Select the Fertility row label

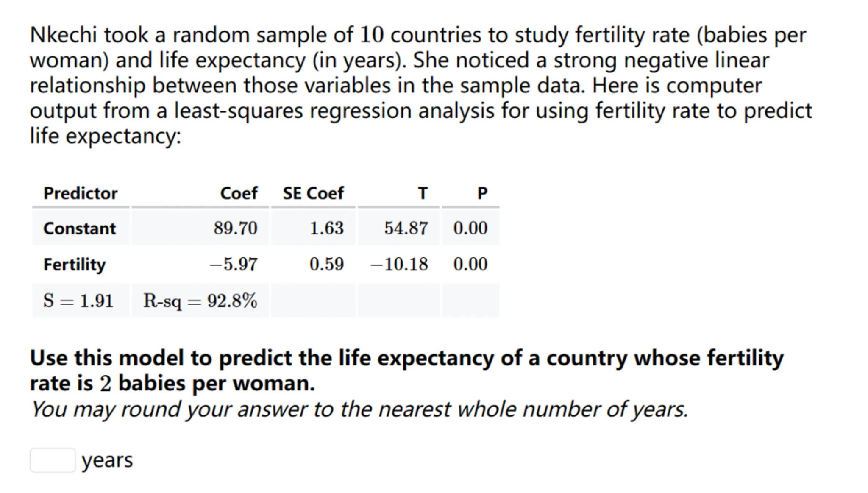(75, 265)
